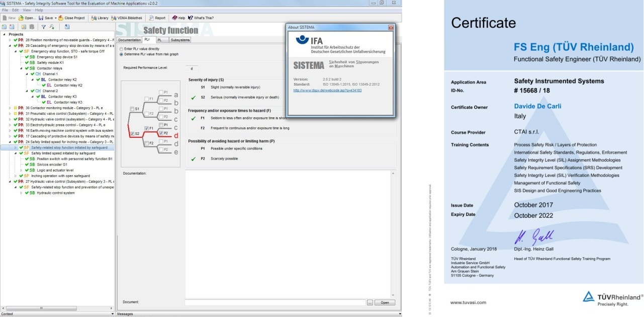Close the About SISTEMA dialog
The image size is (644, 317).
click(391, 27)
